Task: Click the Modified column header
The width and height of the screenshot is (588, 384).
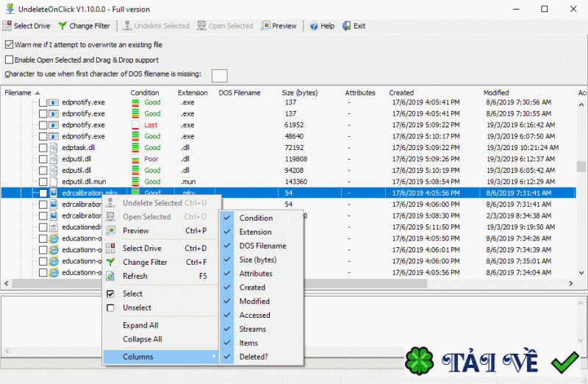Action: coord(496,93)
